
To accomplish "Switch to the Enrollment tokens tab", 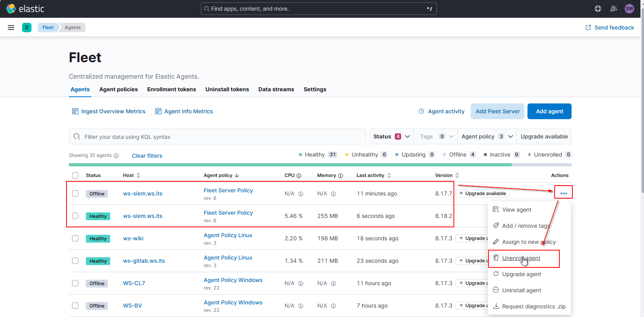I will click(x=172, y=89).
